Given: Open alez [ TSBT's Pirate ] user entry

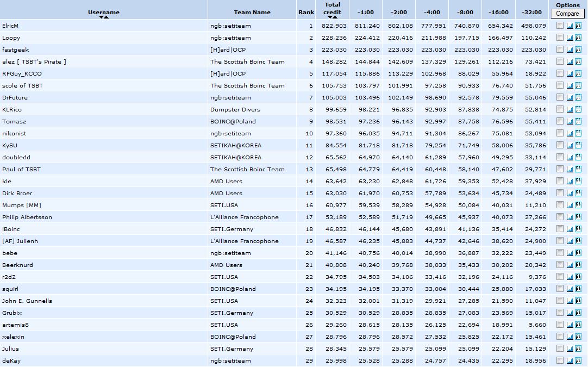Looking at the screenshot, I should point(34,62).
